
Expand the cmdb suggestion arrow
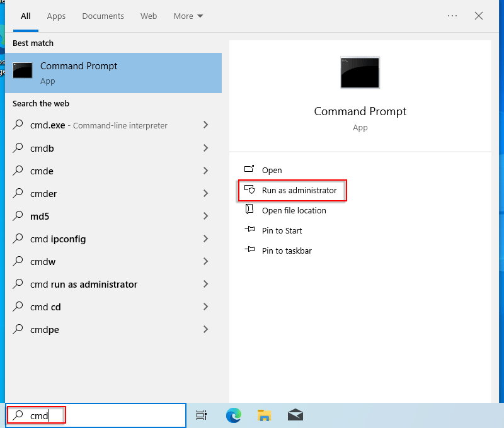pos(206,148)
